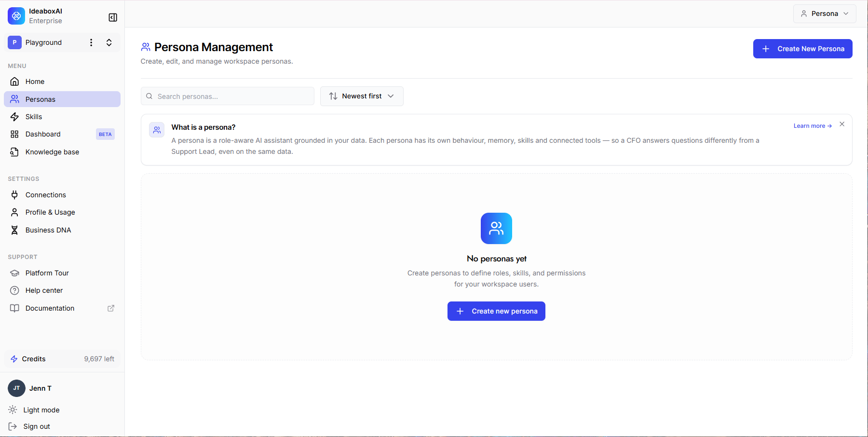868x437 pixels.
Task: Click the Business DNA helix icon
Action: (x=14, y=230)
